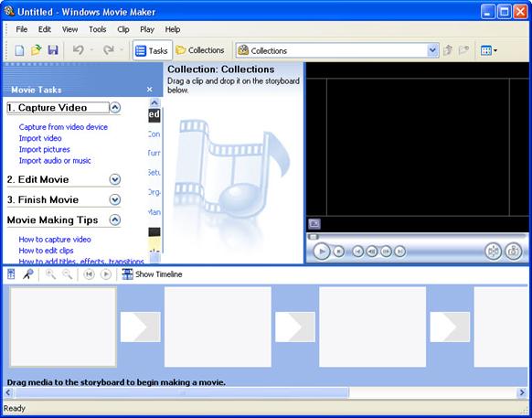Click the storyboard horizontal scrollbar thumb
532x418 pixels.
click(x=182, y=393)
